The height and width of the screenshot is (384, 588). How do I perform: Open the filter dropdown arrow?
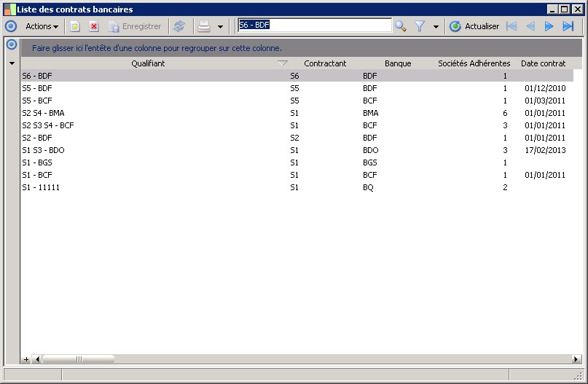436,27
